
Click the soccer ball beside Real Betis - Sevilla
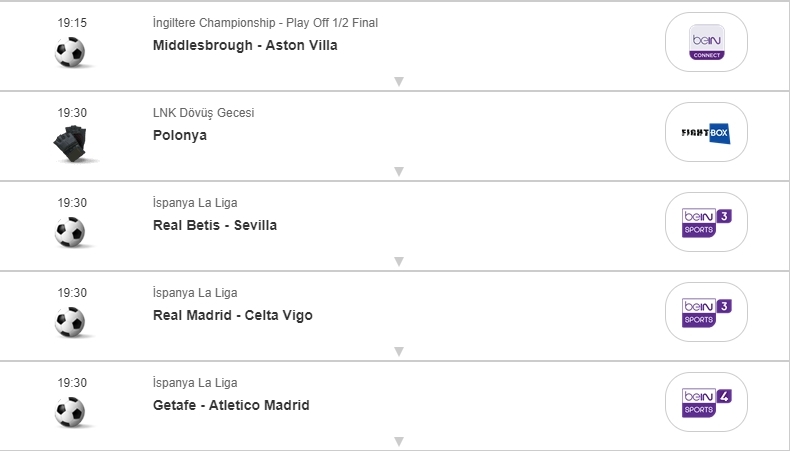coord(70,233)
